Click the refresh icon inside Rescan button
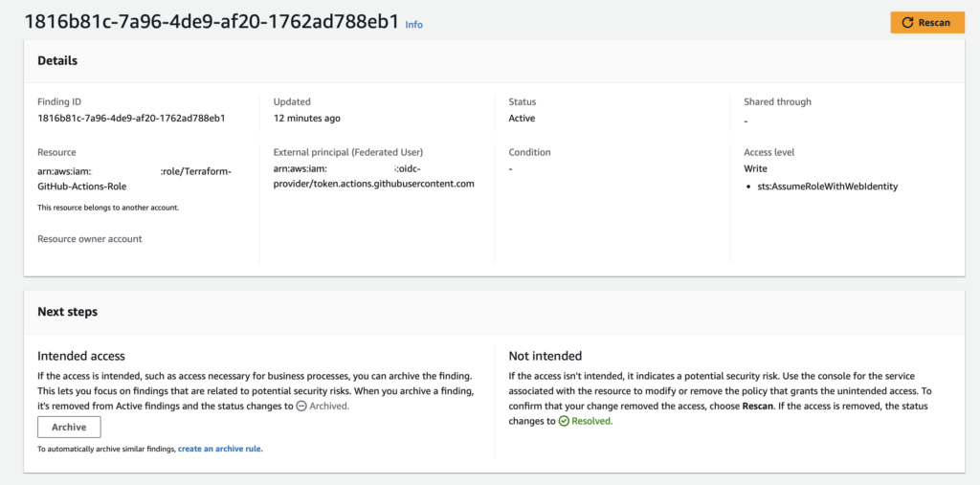 (x=908, y=23)
